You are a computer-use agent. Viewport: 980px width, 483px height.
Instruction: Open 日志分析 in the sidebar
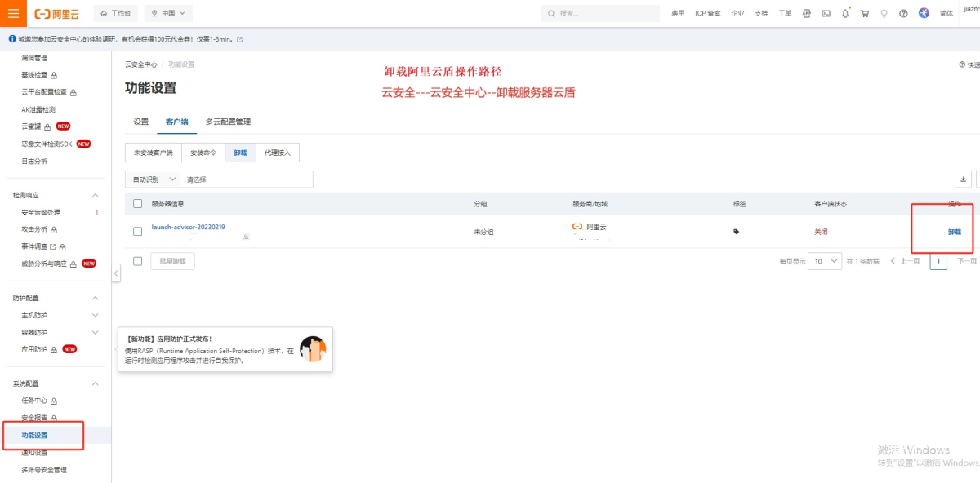point(34,161)
